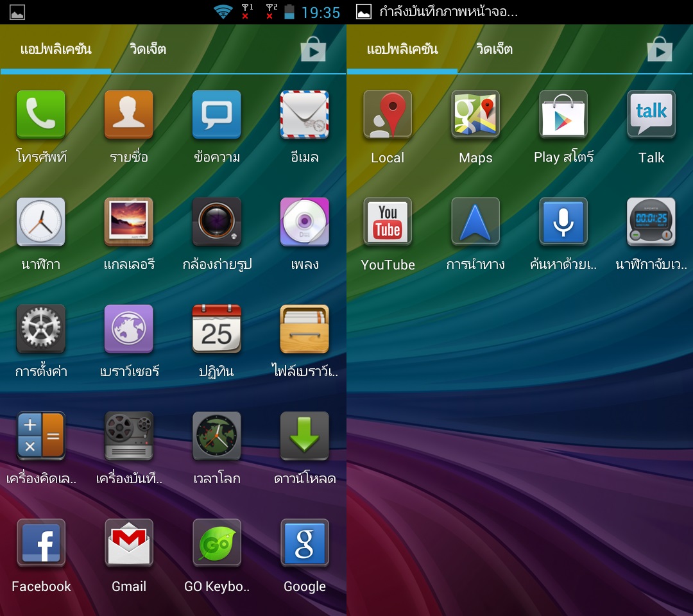Tap the store shortcut on the left screen's tab bar

tap(313, 49)
